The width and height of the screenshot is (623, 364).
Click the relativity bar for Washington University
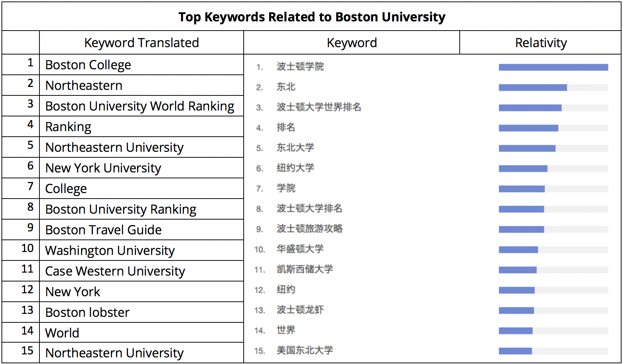pyautogui.click(x=553, y=249)
